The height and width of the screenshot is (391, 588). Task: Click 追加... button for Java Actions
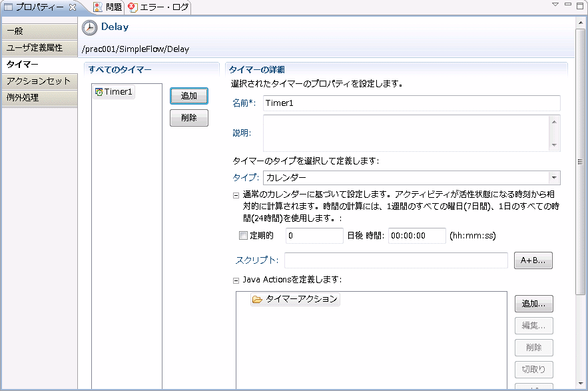(533, 304)
